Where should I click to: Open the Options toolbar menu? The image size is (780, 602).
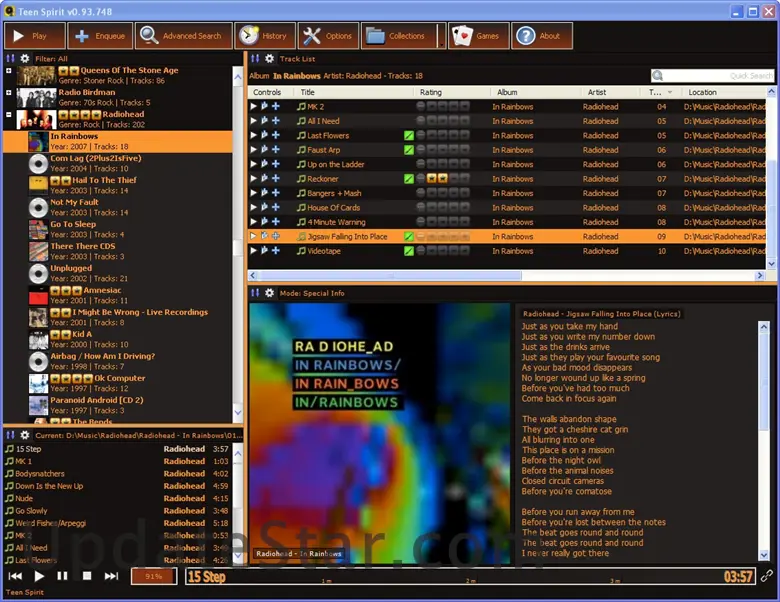click(x=326, y=36)
